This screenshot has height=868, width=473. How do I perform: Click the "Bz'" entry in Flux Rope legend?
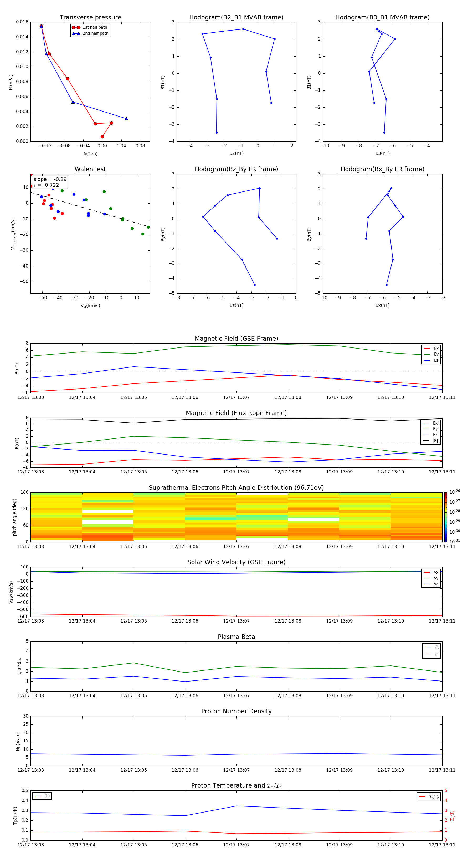pyautogui.click(x=431, y=435)
